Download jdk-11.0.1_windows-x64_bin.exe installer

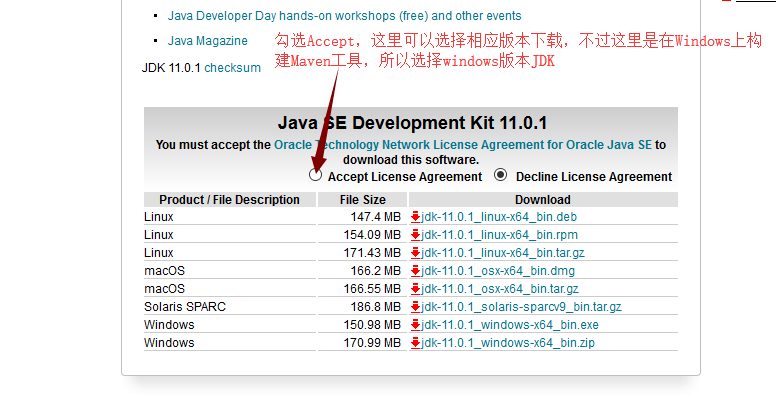(510, 325)
